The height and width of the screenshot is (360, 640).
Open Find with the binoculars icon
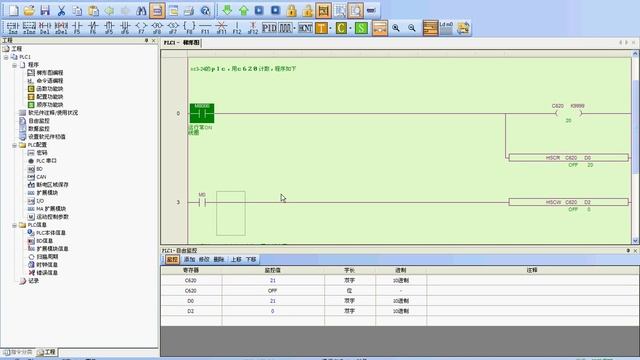click(141, 11)
